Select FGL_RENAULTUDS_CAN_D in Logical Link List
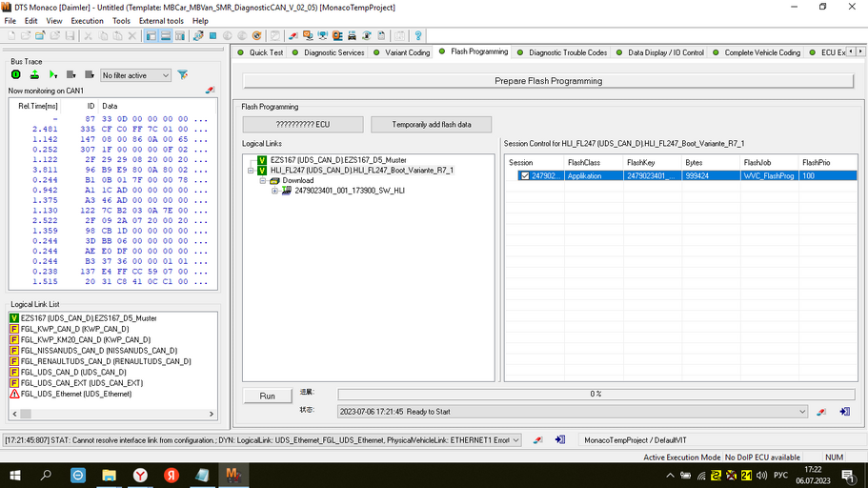The height and width of the screenshot is (488, 868). [x=106, y=361]
